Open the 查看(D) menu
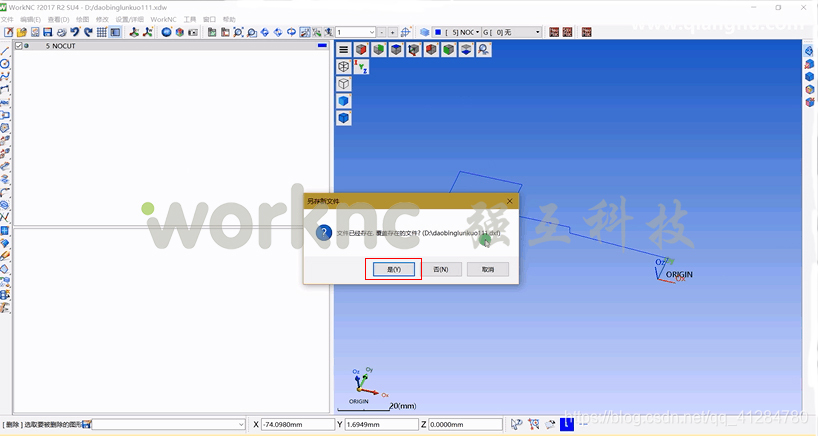 click(58, 19)
